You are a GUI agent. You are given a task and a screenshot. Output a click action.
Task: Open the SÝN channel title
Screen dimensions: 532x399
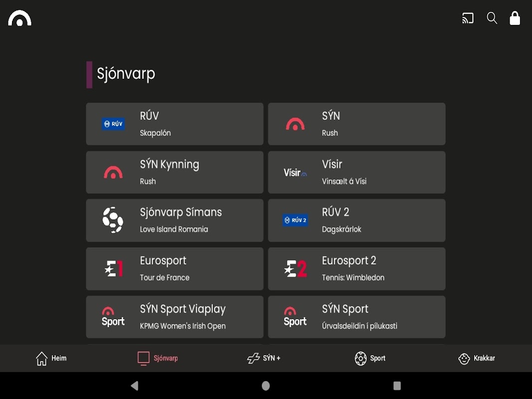click(331, 116)
